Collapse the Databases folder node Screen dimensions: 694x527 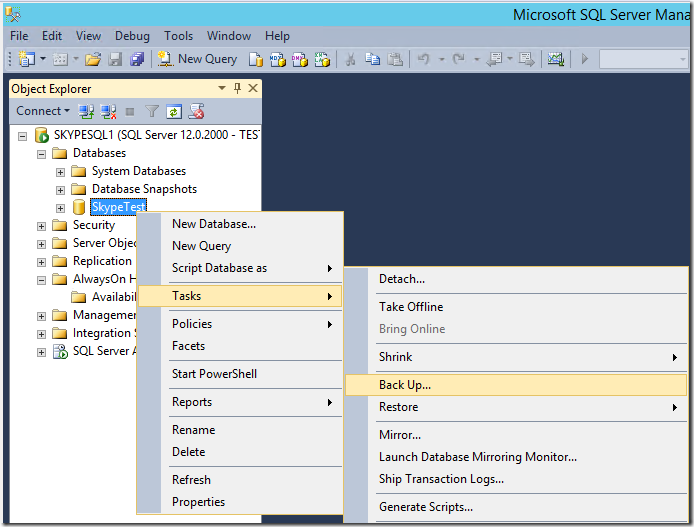point(41,154)
